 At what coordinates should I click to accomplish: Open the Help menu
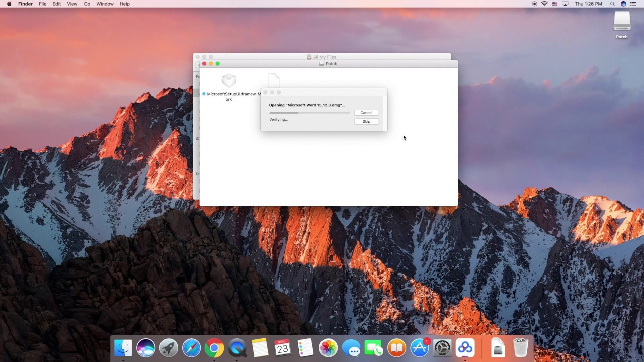pyautogui.click(x=125, y=4)
